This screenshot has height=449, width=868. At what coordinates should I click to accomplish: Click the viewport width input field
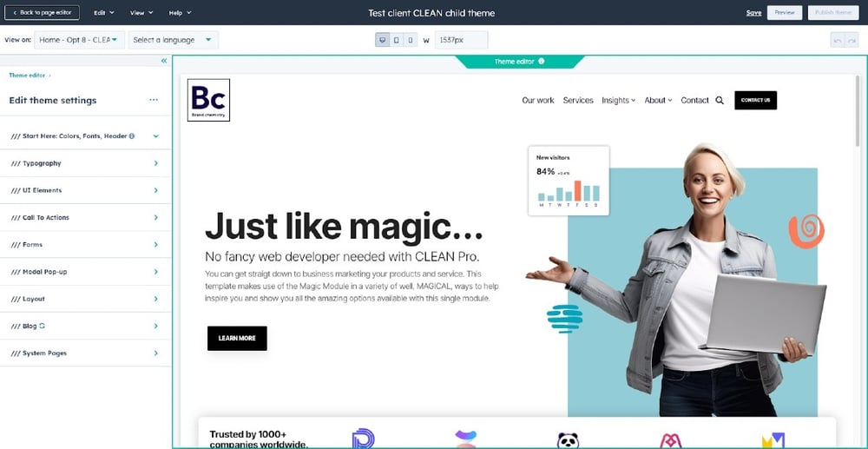click(x=461, y=40)
